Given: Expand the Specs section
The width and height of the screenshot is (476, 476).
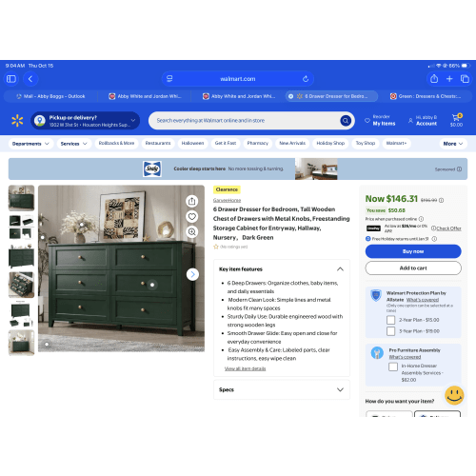Looking at the screenshot, I should (340, 389).
